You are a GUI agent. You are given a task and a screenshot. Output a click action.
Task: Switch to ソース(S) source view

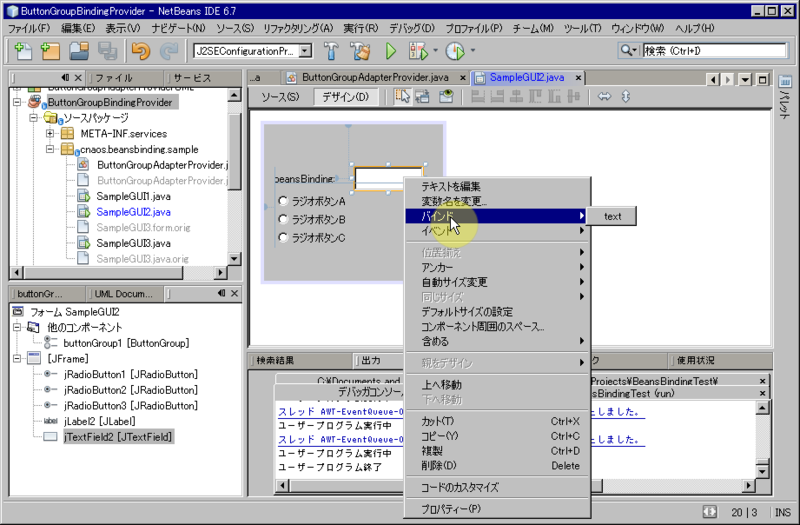pyautogui.click(x=280, y=96)
